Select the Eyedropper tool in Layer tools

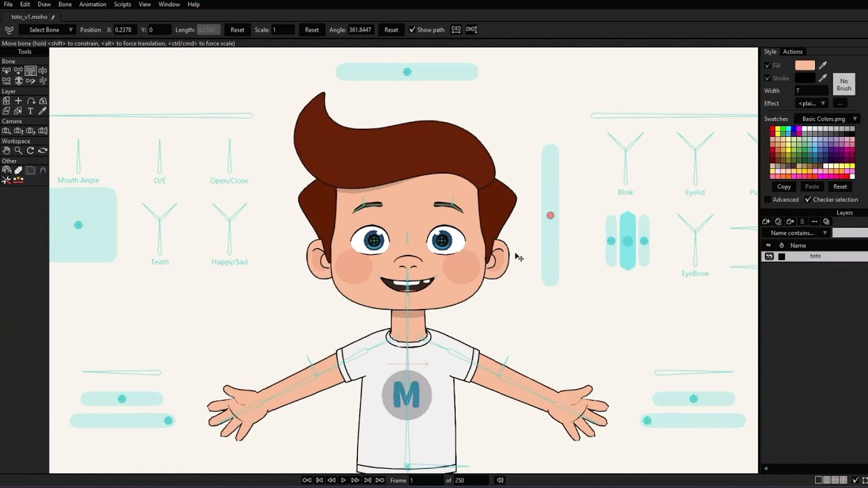click(x=43, y=110)
